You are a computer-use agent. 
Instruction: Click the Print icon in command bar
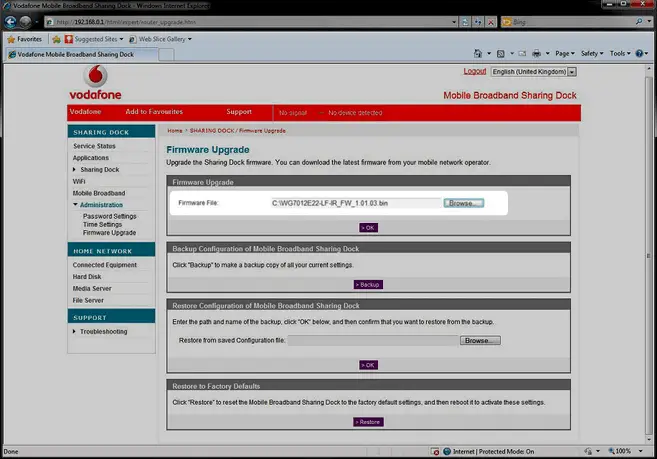click(x=536, y=53)
